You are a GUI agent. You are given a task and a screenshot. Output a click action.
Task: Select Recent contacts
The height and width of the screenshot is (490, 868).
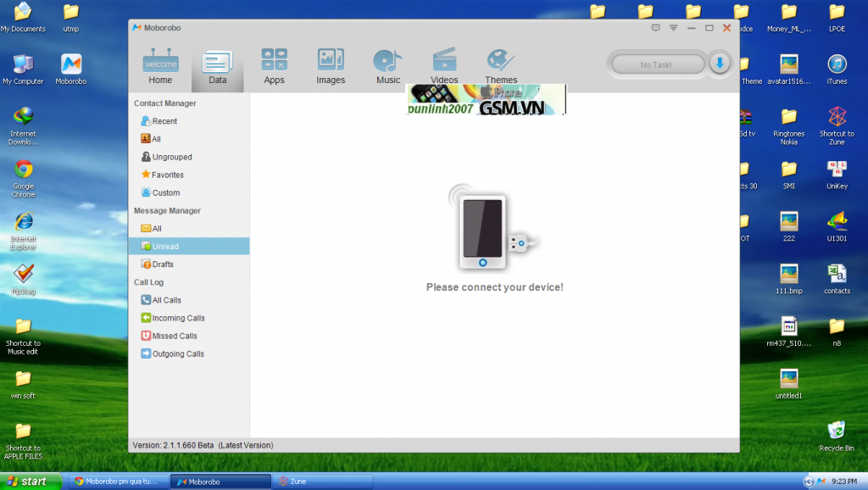159,121
